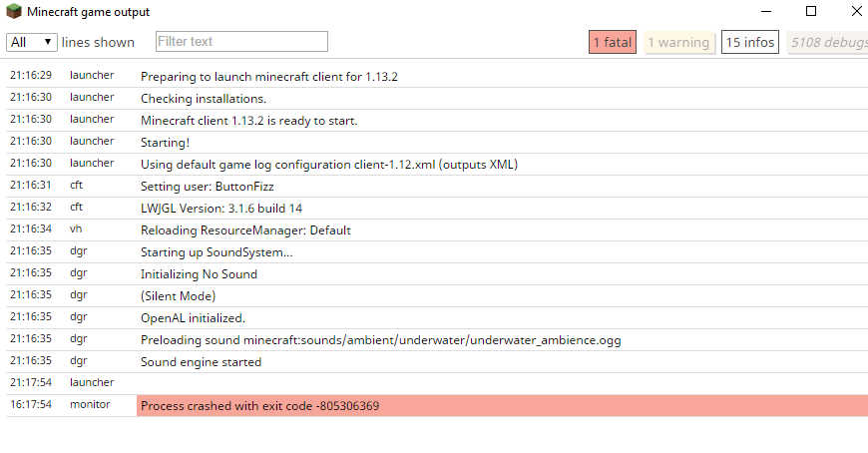Image resolution: width=868 pixels, height=453 pixels.
Task: Select the OpenAL initialized log line
Action: [193, 318]
